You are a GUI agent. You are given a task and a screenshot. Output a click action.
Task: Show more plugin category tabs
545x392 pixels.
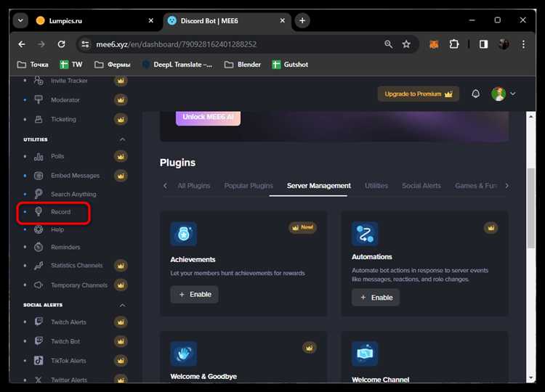[507, 186]
